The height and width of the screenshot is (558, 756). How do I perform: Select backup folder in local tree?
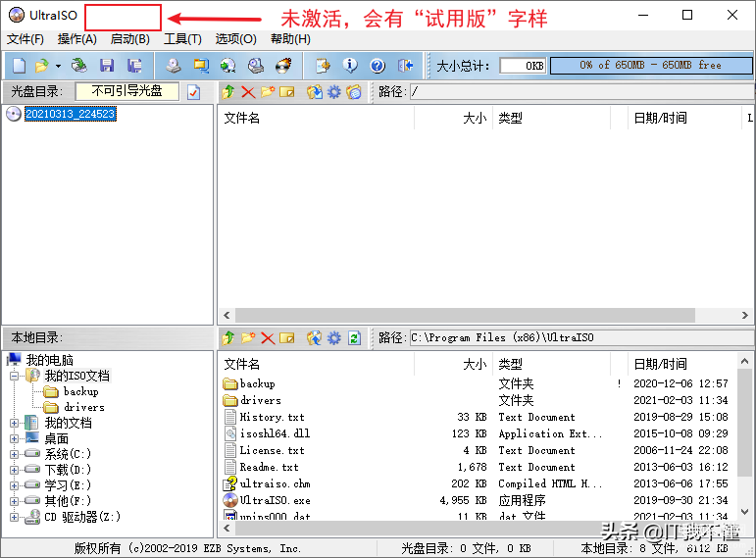point(81,391)
